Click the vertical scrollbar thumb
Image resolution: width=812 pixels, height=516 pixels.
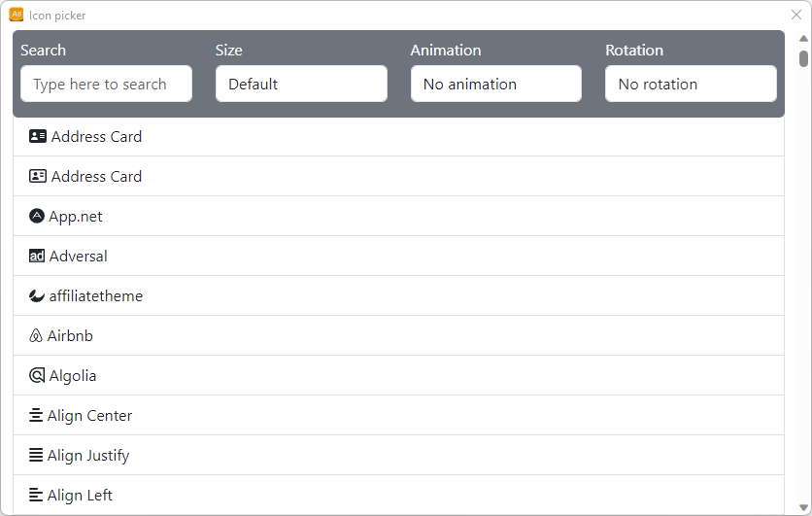pyautogui.click(x=803, y=58)
